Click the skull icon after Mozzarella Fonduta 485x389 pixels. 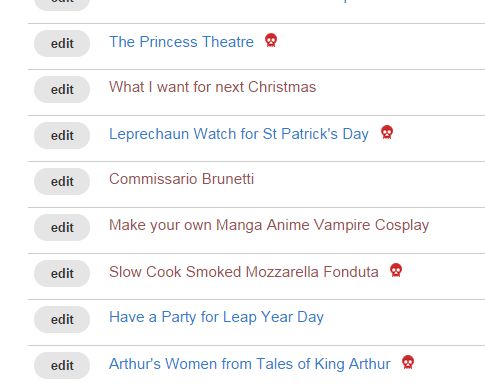coord(396,270)
